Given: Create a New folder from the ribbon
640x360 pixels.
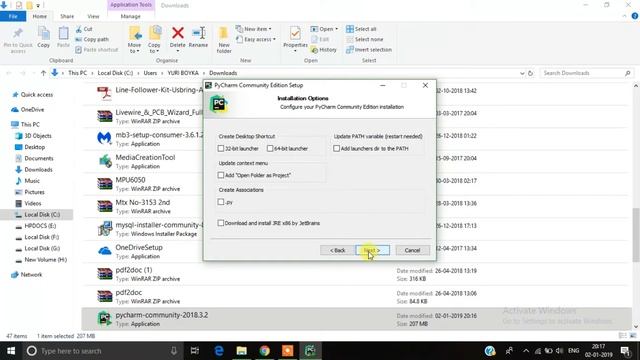Looking at the screenshot, I should (x=224, y=40).
